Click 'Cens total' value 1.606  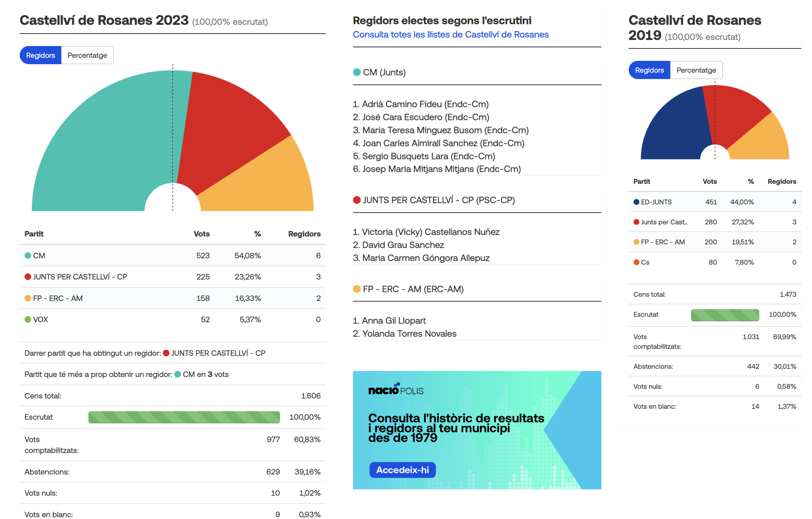click(311, 396)
